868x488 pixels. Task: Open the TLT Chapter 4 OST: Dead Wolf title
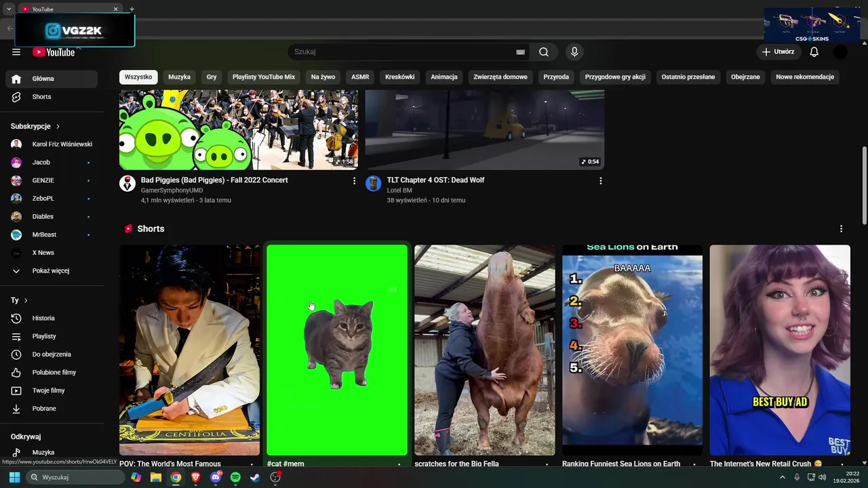point(435,180)
